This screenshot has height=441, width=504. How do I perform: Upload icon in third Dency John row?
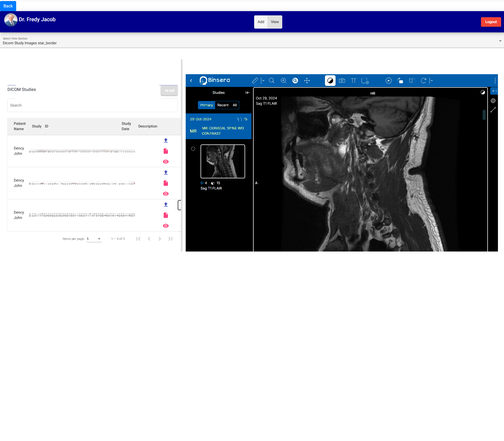(166, 205)
